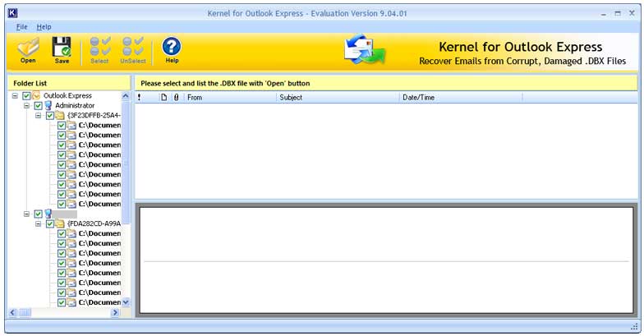644x336 pixels.
Task: Select the {3F23DFFB-25A4- folder label
Action: click(94, 115)
